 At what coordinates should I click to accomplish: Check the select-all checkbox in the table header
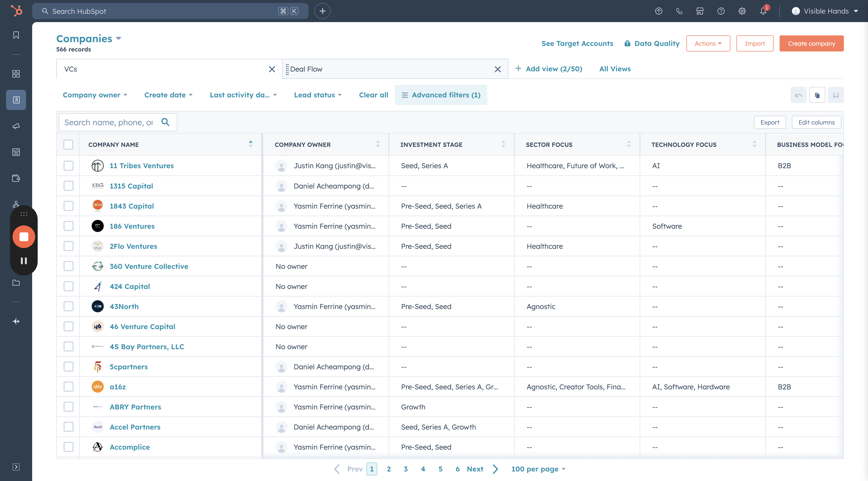tap(68, 145)
